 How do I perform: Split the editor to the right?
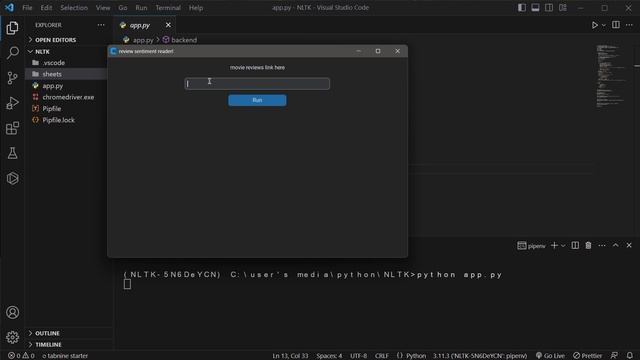coord(616,25)
